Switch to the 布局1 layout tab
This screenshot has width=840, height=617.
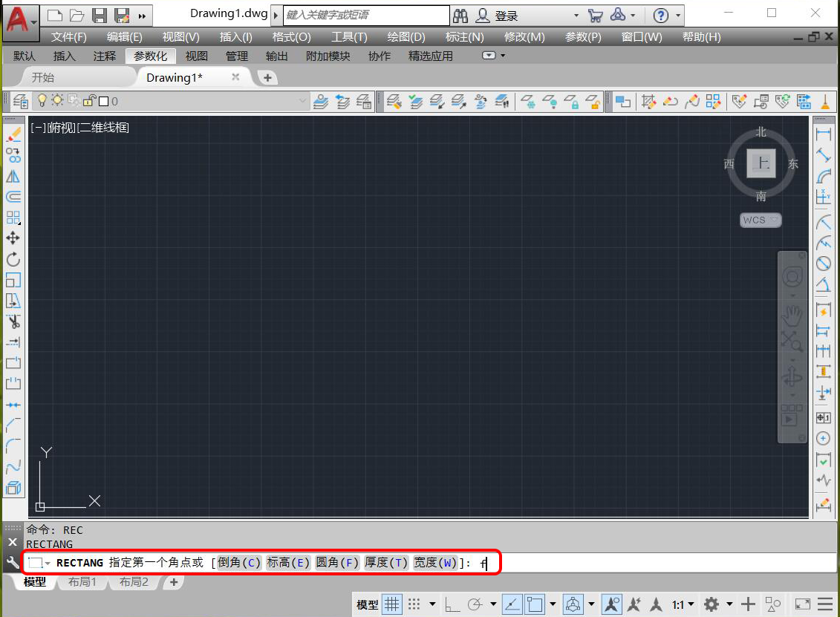click(x=82, y=581)
